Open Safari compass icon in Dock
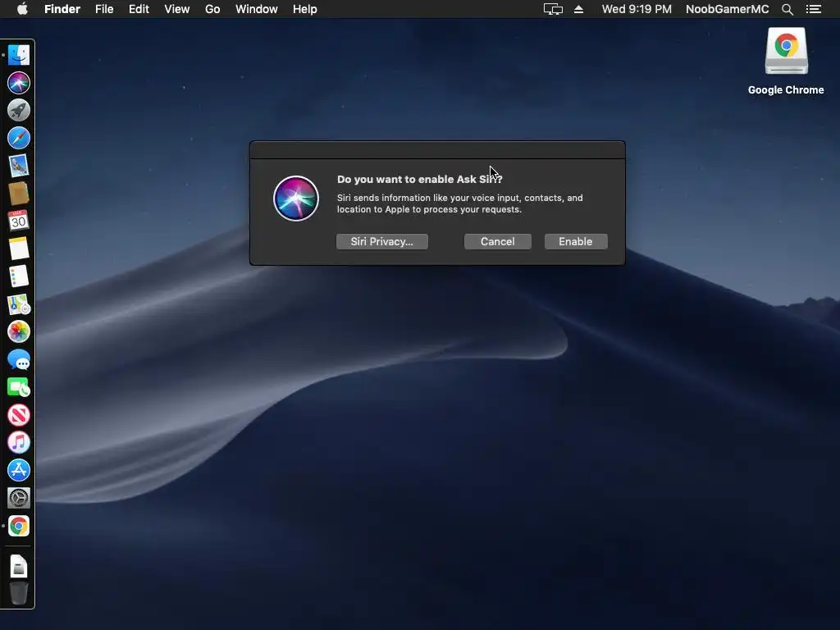Image resolution: width=840 pixels, height=630 pixels. tap(19, 138)
